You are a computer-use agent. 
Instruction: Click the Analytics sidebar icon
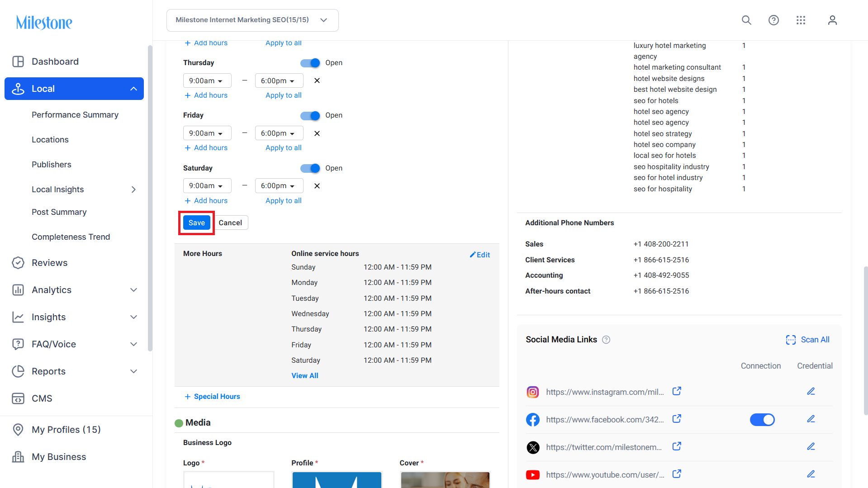coord(18,290)
